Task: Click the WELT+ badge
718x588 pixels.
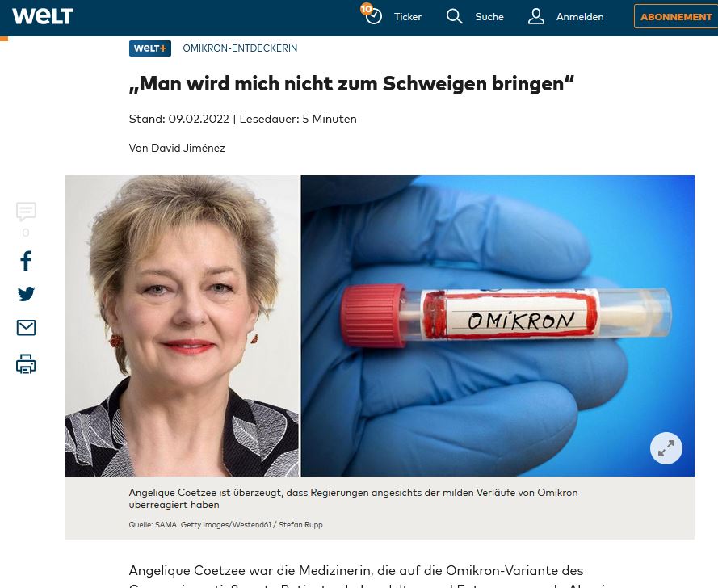Action: point(150,48)
